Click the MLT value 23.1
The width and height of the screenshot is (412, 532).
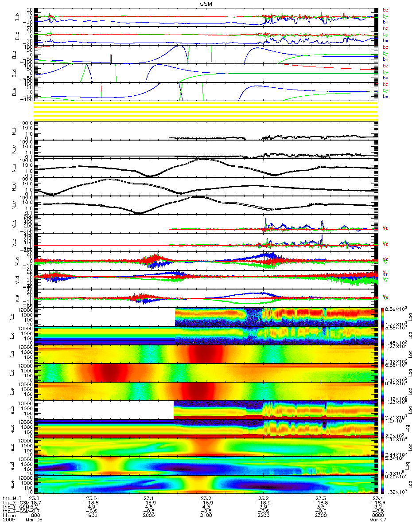[x=148, y=498]
